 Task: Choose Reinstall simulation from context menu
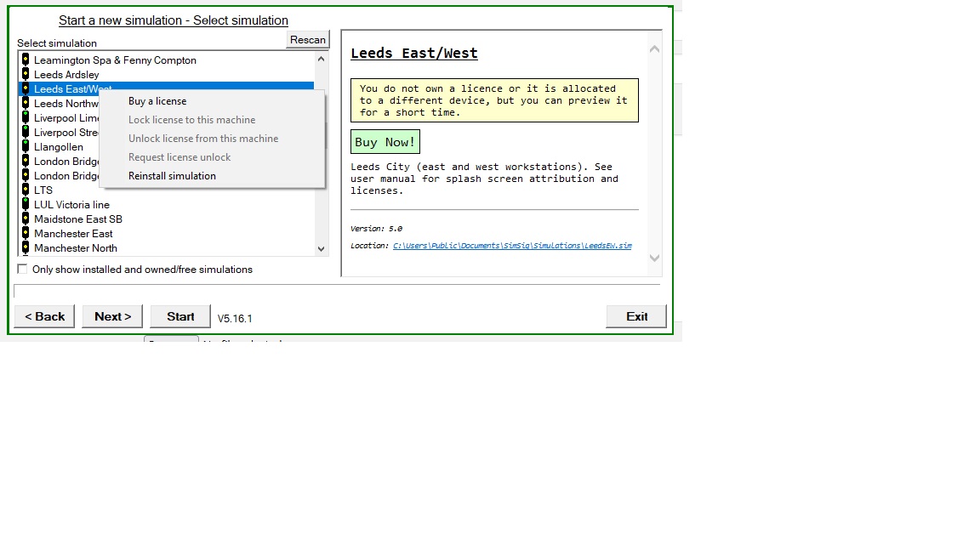point(213,176)
